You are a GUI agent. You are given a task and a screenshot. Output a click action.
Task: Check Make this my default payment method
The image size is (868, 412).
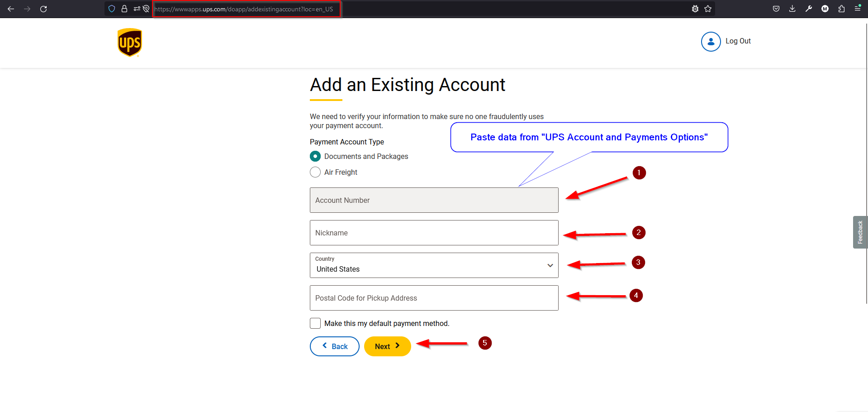click(315, 323)
